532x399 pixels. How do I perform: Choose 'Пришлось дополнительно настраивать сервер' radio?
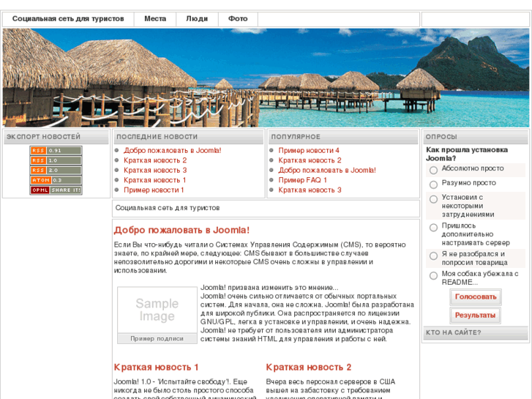433,227
